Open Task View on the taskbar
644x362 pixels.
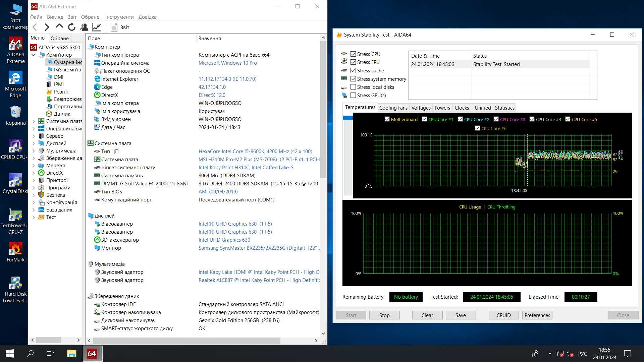(50, 354)
